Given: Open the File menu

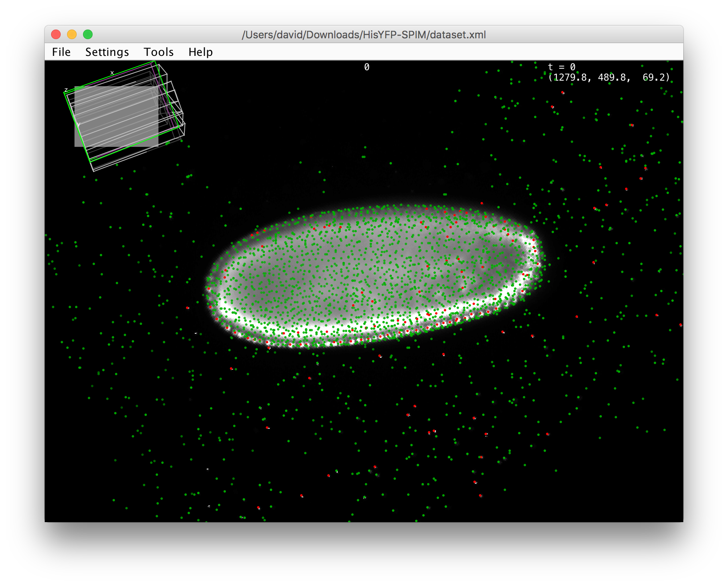Looking at the screenshot, I should [61, 52].
